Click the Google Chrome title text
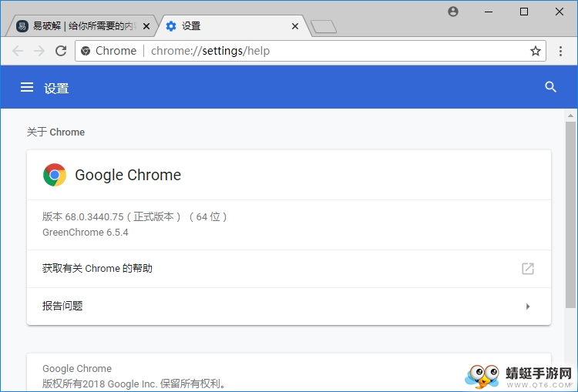 pos(128,175)
